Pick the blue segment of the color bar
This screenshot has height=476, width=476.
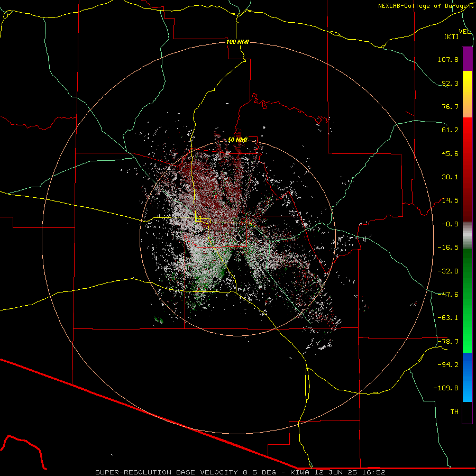pyautogui.click(x=467, y=377)
